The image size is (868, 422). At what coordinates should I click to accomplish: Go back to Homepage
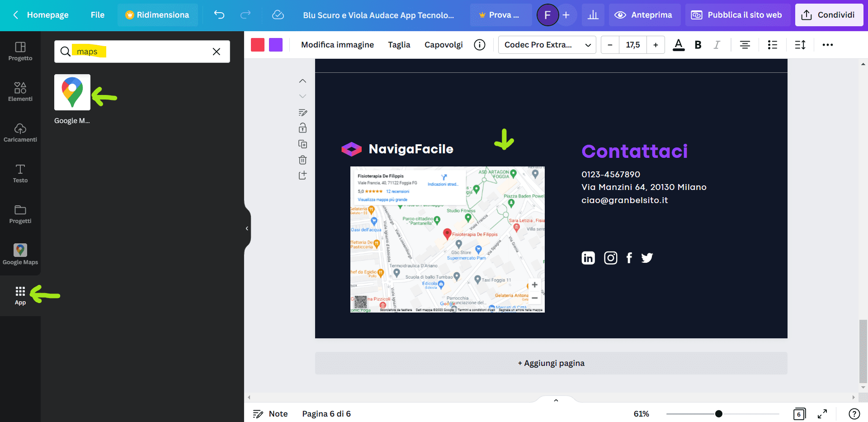tap(41, 15)
